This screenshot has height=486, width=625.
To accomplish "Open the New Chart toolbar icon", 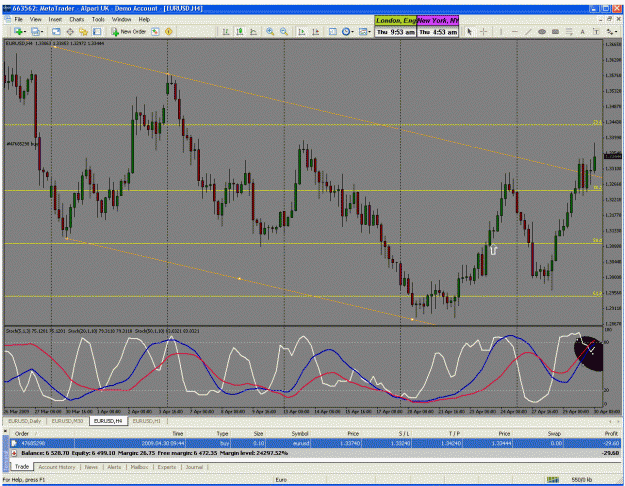I will pyautogui.click(x=18, y=31).
